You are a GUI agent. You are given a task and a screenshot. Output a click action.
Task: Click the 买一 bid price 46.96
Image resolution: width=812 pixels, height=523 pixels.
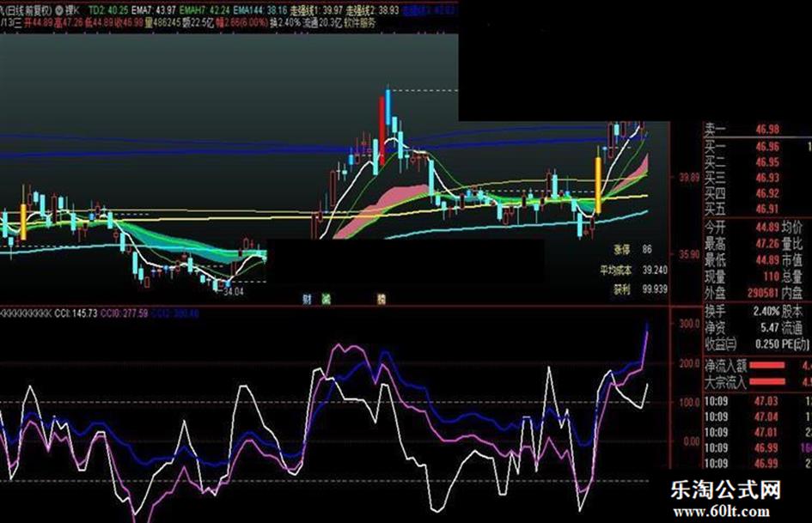[x=767, y=147]
